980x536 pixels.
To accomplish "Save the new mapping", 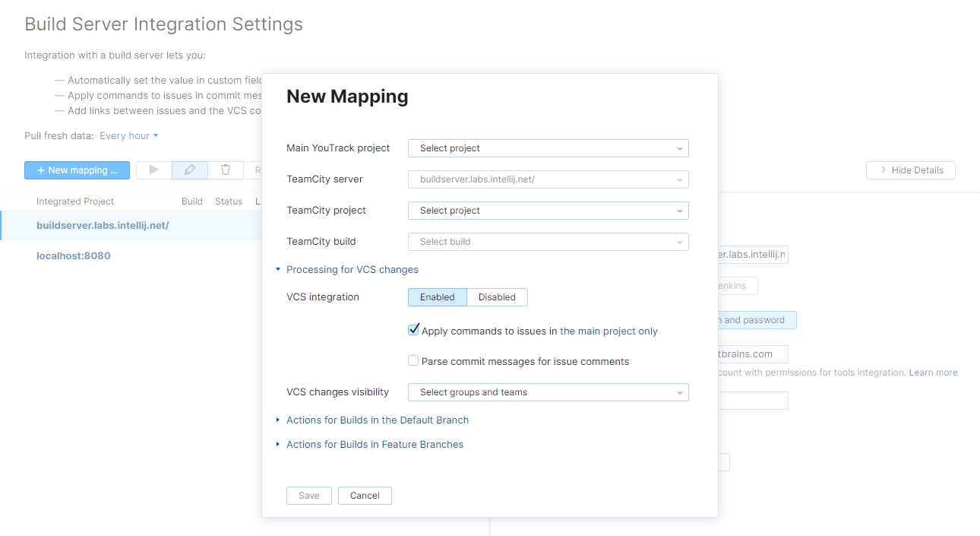I will 308,495.
